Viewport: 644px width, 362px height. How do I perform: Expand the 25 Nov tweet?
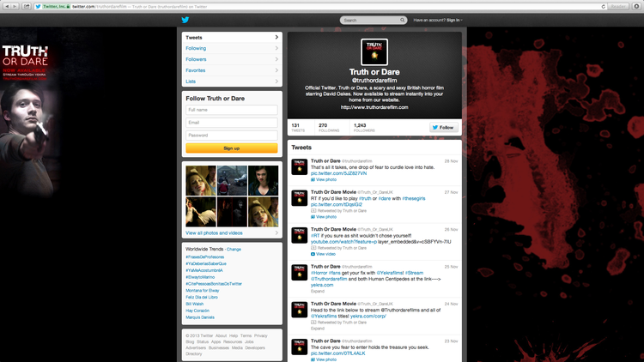click(318, 292)
